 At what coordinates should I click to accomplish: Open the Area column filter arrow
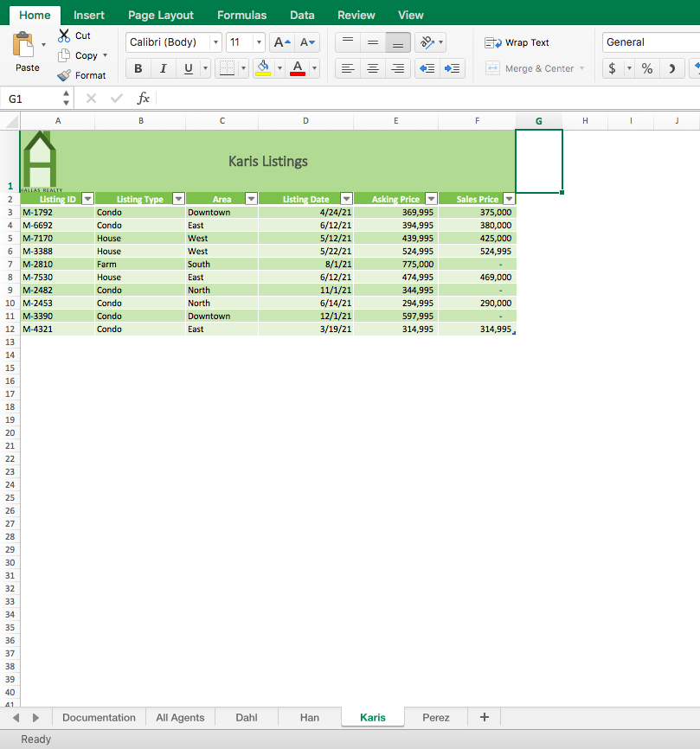(251, 198)
